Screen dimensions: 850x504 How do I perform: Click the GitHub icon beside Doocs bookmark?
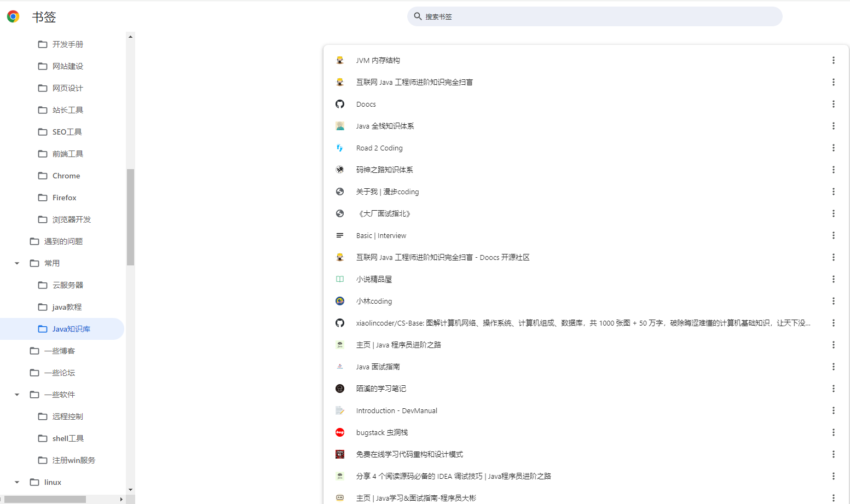pyautogui.click(x=340, y=103)
